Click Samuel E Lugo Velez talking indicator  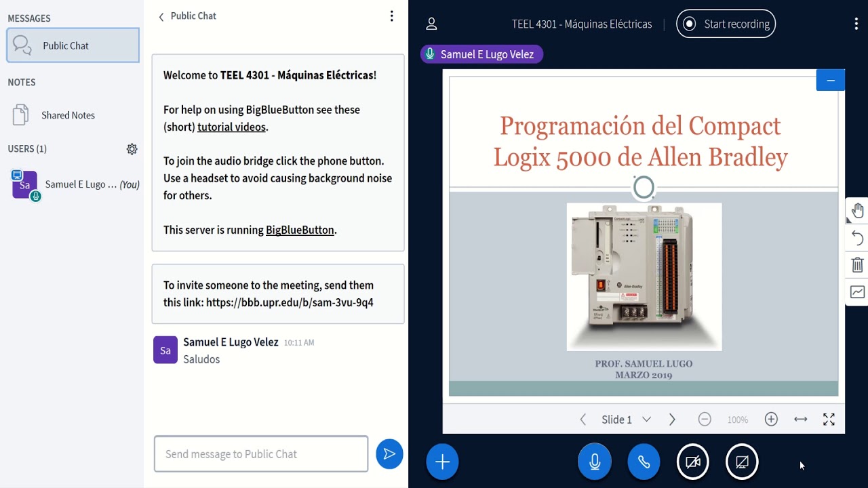[481, 54]
